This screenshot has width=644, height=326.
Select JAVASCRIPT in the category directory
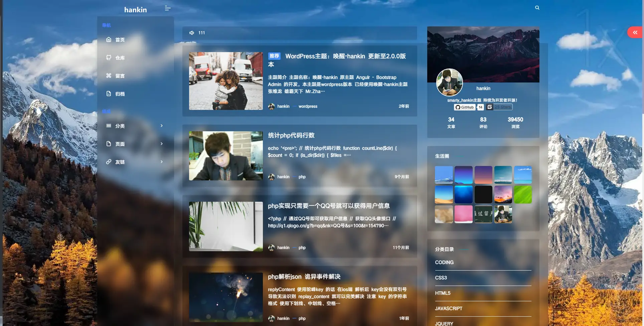449,308
